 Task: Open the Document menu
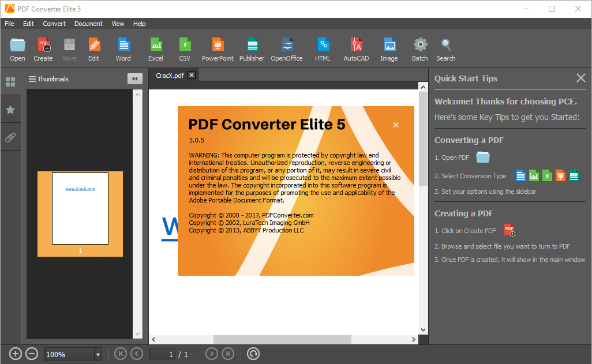[88, 24]
